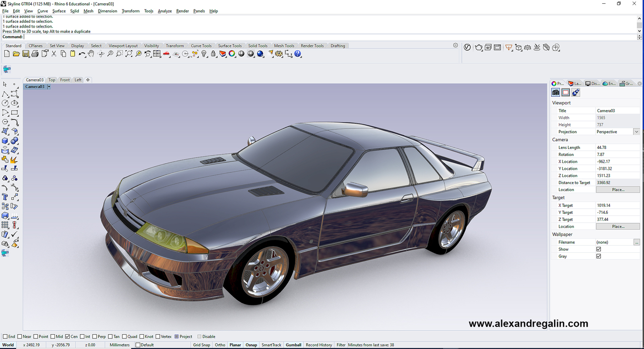Open the Camera03 viewport title dropdown arrow
The image size is (644, 349).
[x=49, y=87]
